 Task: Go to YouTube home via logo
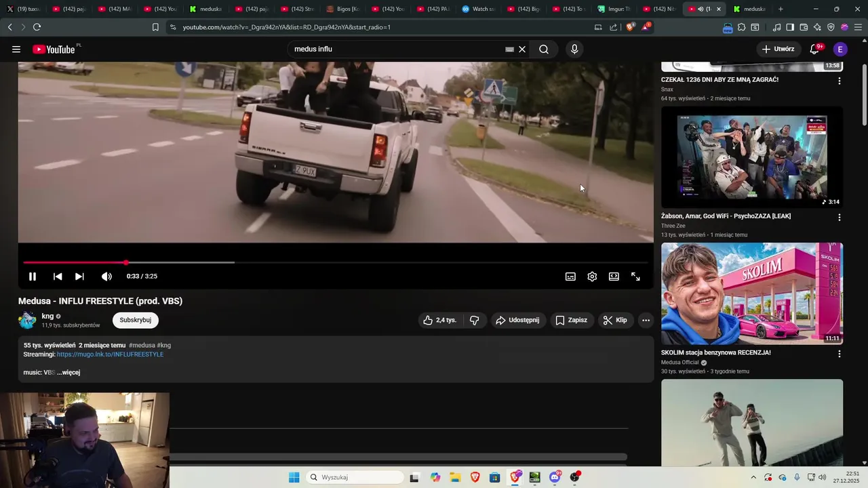click(56, 49)
